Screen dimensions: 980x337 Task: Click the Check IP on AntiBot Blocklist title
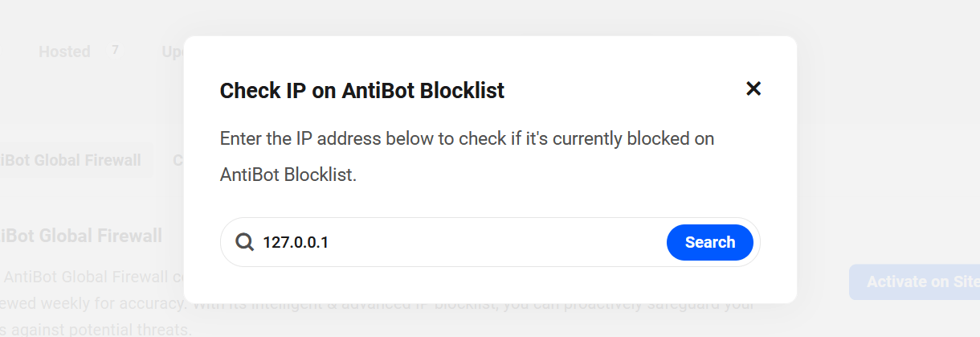pyautogui.click(x=361, y=90)
